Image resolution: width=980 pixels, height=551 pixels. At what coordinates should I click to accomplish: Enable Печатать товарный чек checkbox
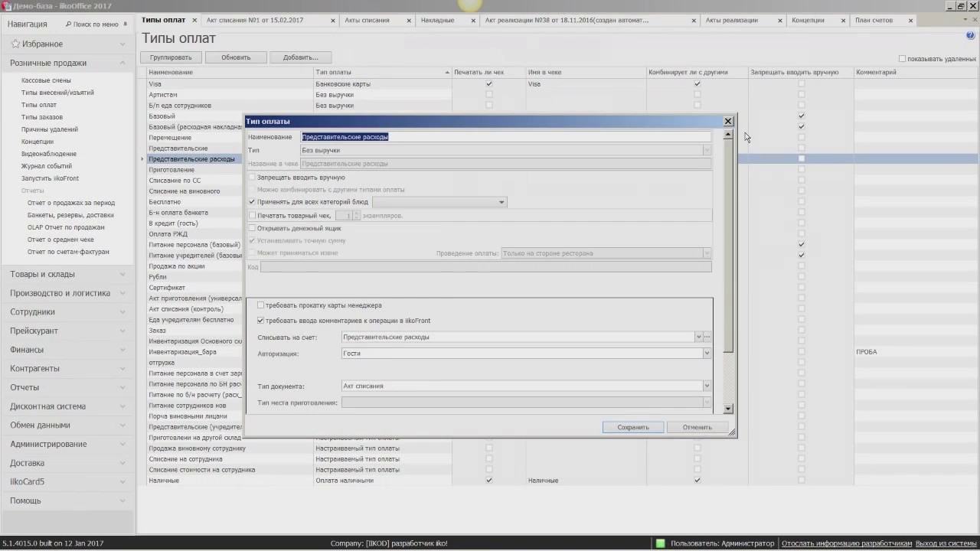pyautogui.click(x=252, y=216)
